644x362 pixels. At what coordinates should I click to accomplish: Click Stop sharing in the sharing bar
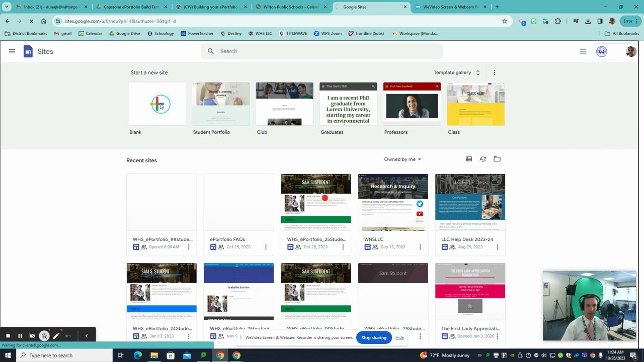tap(374, 337)
